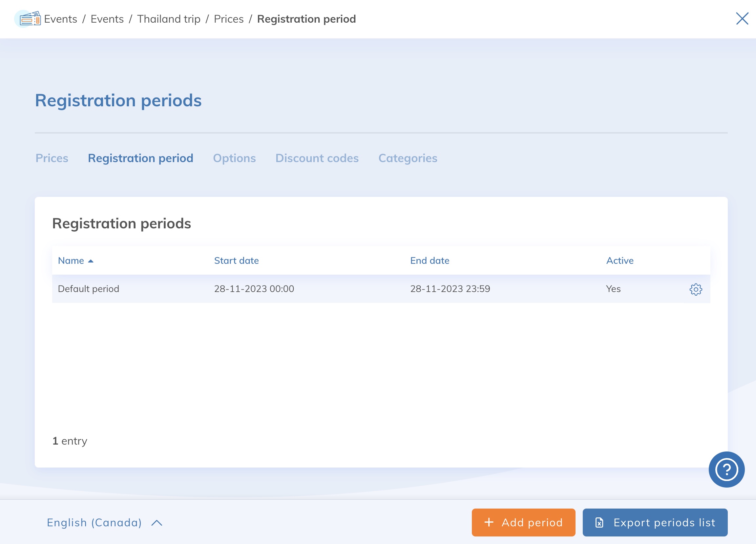Click the Add period button
This screenshot has height=544, width=756.
(x=523, y=522)
